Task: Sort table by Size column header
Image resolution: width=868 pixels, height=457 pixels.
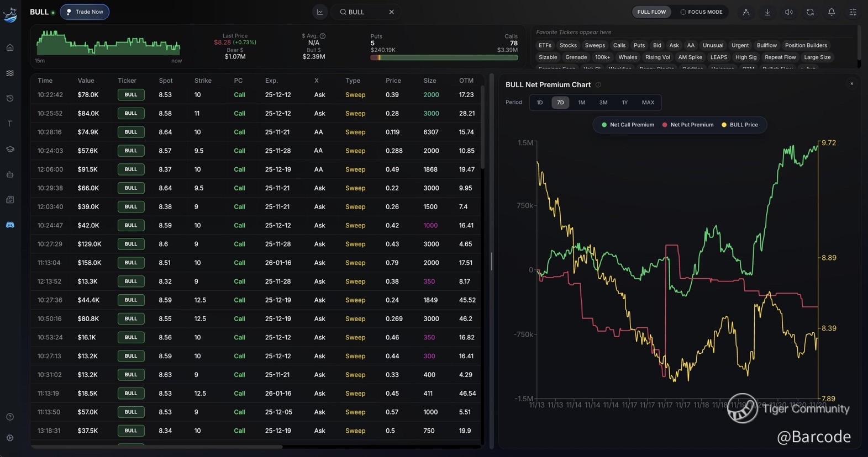Action: (x=430, y=81)
